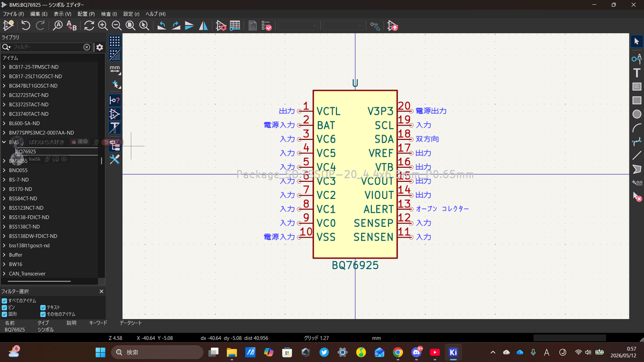644x362 pixels.
Task: Open the properties manager wrench icon
Action: pos(114,159)
